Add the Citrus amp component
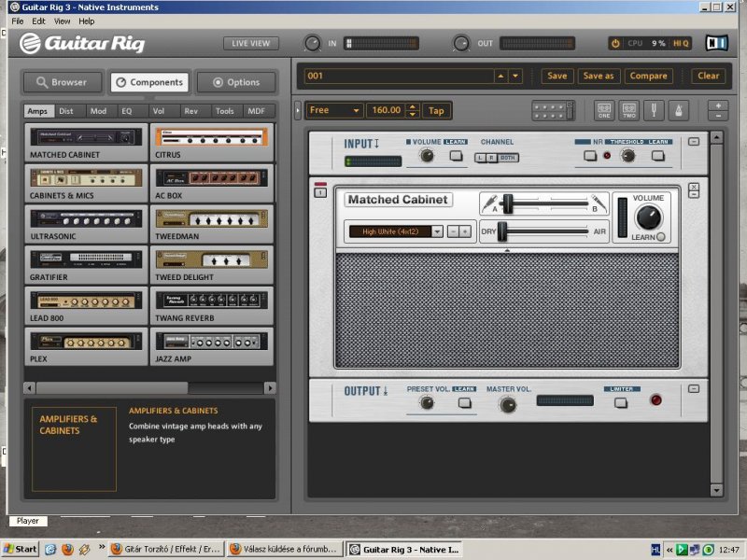747x560 pixels. 212,143
